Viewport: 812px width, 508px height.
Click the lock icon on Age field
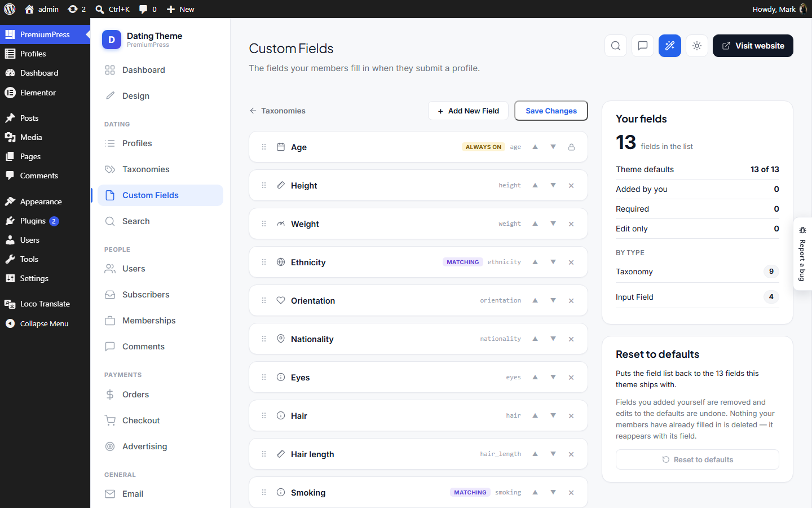pos(571,147)
